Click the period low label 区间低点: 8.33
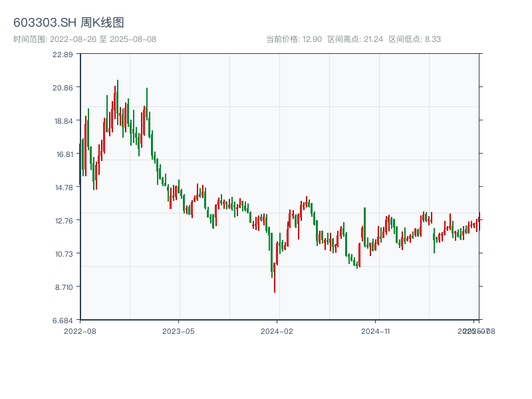 [x=414, y=39]
